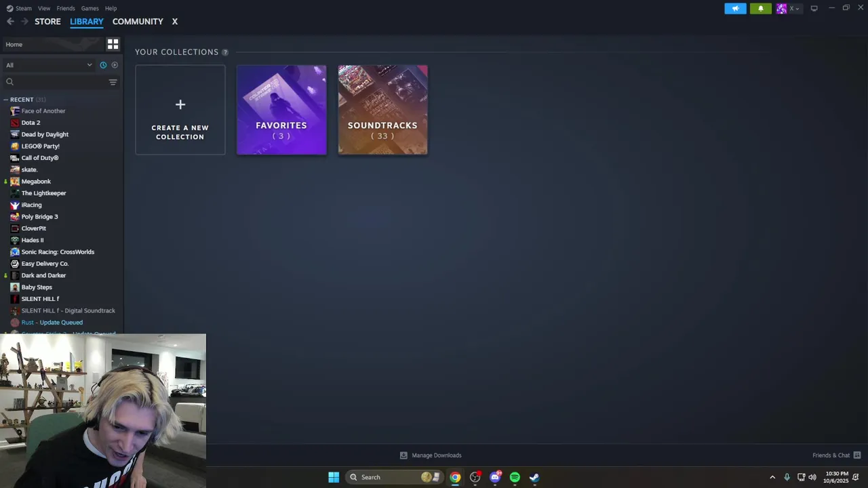Open the green notifications bell
The image size is (868, 488).
click(x=760, y=9)
